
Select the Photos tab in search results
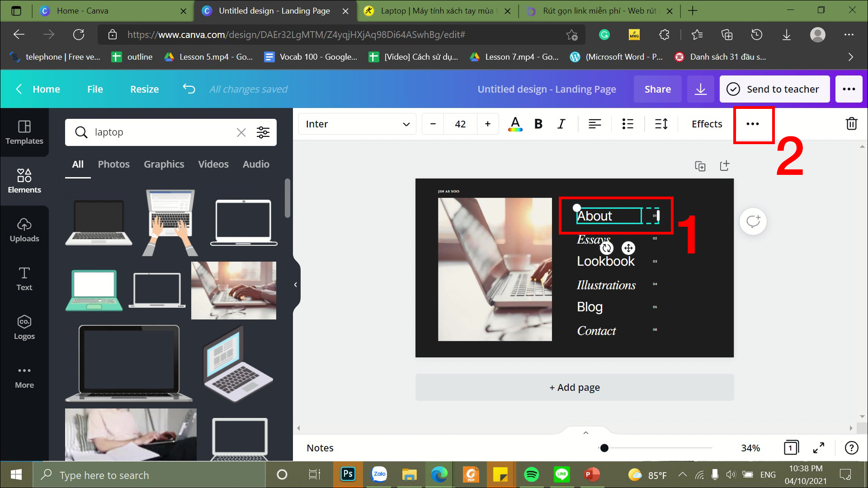coord(114,164)
